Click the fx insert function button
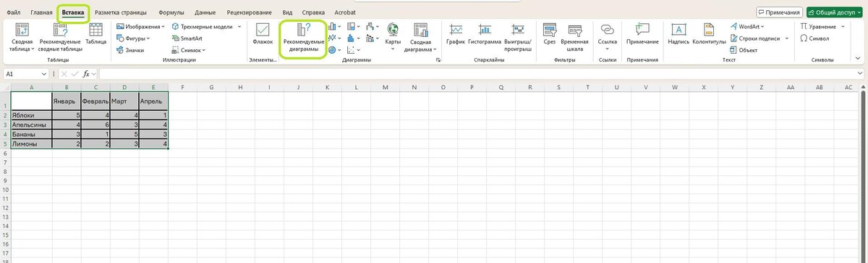 click(x=85, y=74)
